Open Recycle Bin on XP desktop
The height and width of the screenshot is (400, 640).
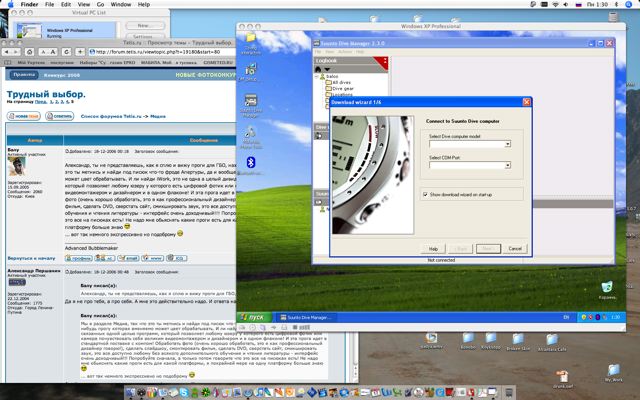pyautogui.click(x=607, y=290)
